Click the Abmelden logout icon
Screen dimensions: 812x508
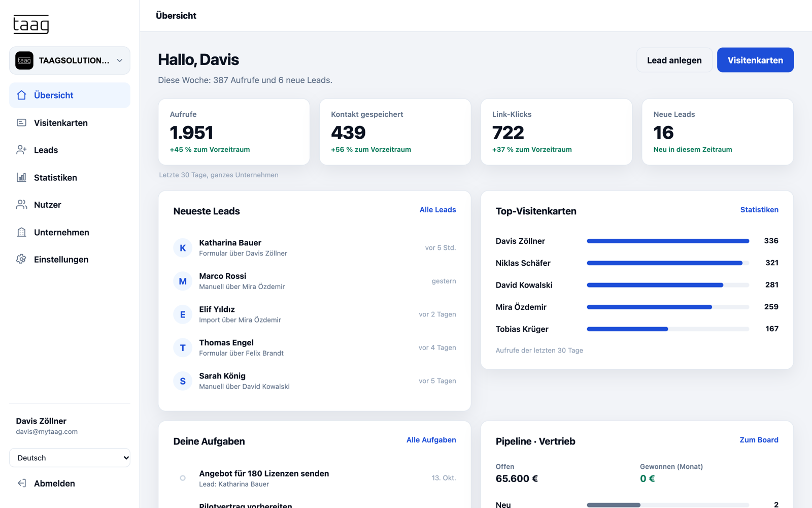(x=21, y=483)
